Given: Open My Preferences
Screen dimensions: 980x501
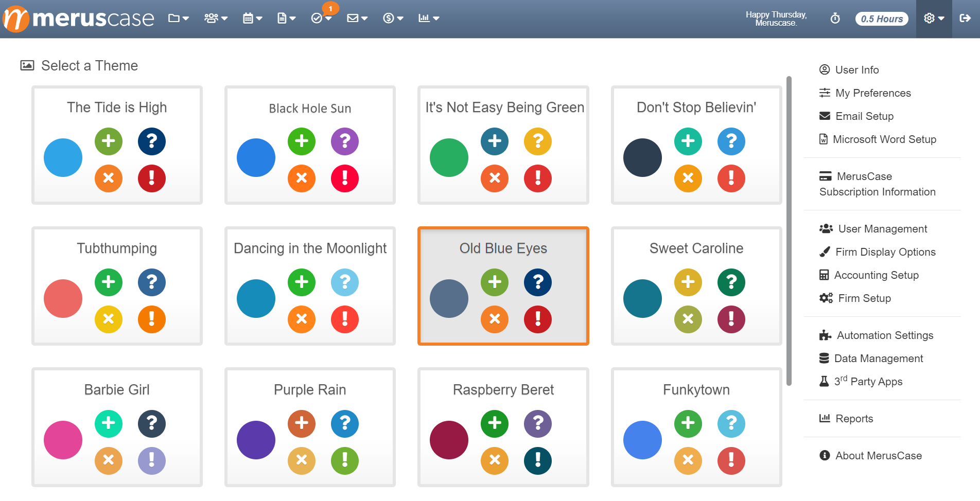Looking at the screenshot, I should 865,93.
